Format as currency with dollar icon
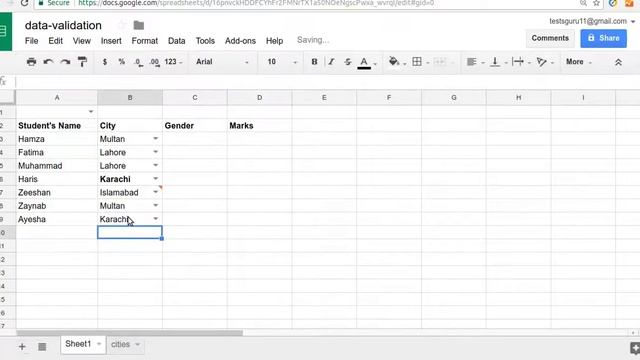640x360 pixels. pyautogui.click(x=105, y=62)
